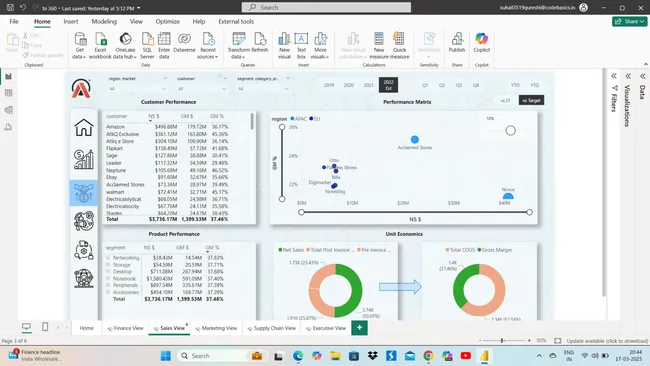
Task: Switch to mobile layout view
Action: tap(45, 327)
